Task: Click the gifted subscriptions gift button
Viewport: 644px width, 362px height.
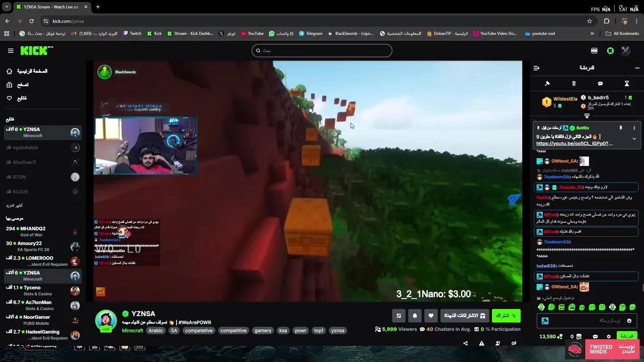Action: (464, 316)
